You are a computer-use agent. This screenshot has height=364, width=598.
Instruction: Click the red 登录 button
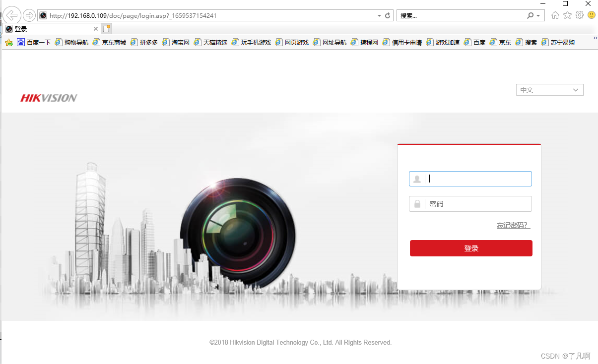471,248
